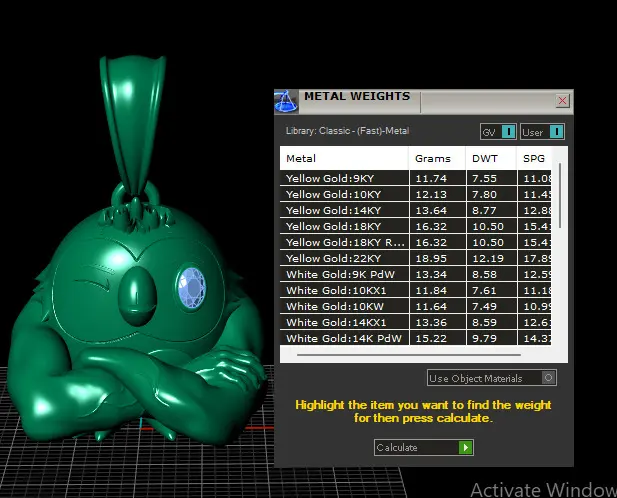Viewport: 617px width, 498px height.
Task: Select the Yellow Gold:18KY R... row
Action: coord(416,242)
